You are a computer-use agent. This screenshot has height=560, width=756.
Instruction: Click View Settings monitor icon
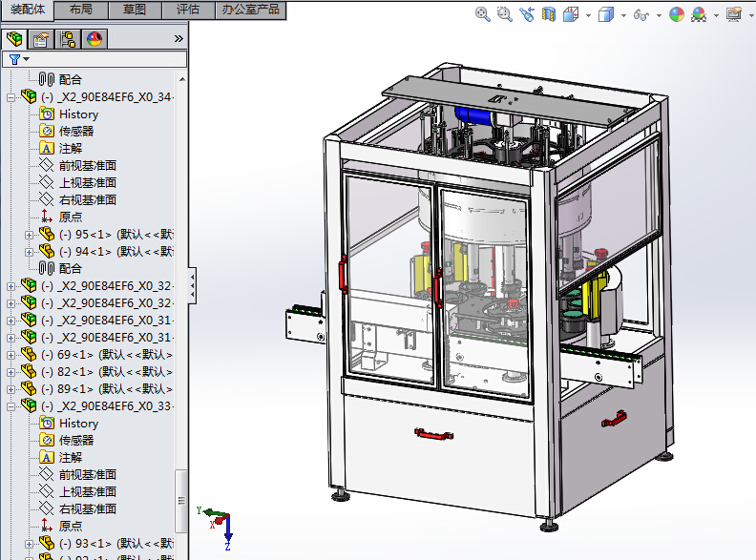tap(734, 14)
